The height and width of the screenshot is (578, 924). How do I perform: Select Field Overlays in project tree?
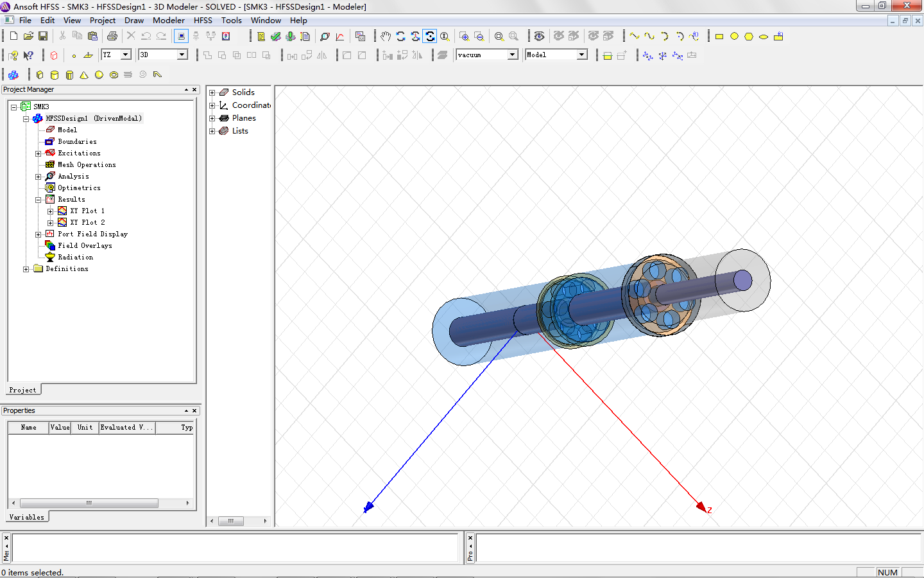(x=85, y=246)
